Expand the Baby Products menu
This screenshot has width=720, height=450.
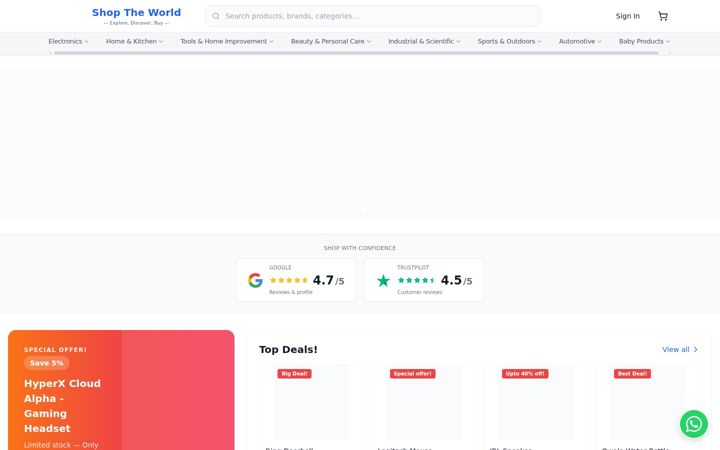point(644,41)
